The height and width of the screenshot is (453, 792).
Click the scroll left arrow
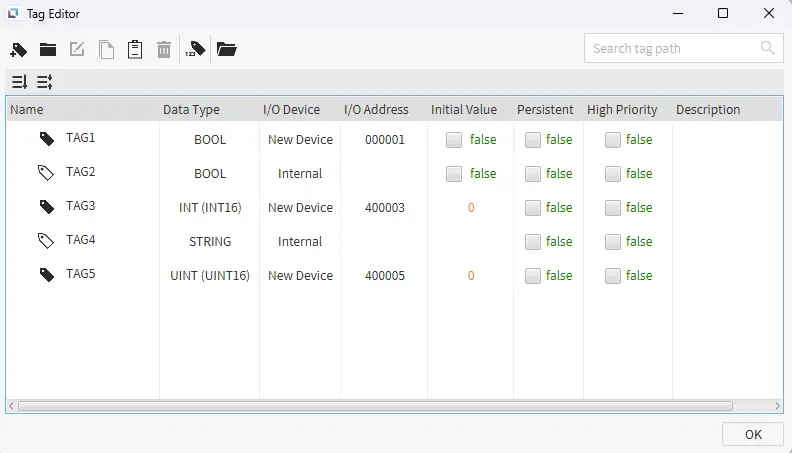point(11,406)
